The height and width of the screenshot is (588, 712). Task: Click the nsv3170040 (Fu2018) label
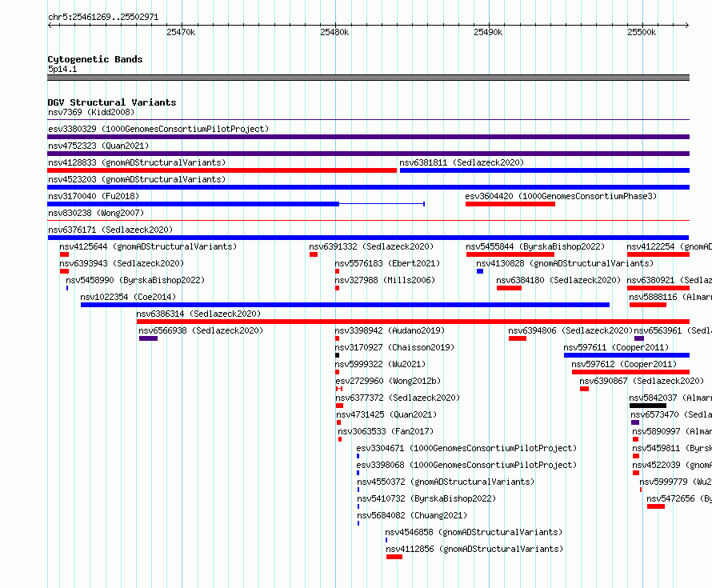coord(94,196)
